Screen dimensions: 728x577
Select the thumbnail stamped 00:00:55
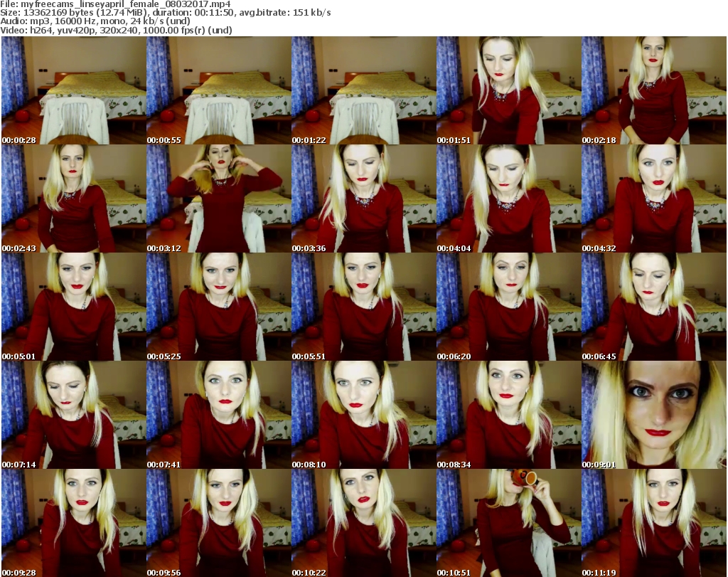pos(219,90)
